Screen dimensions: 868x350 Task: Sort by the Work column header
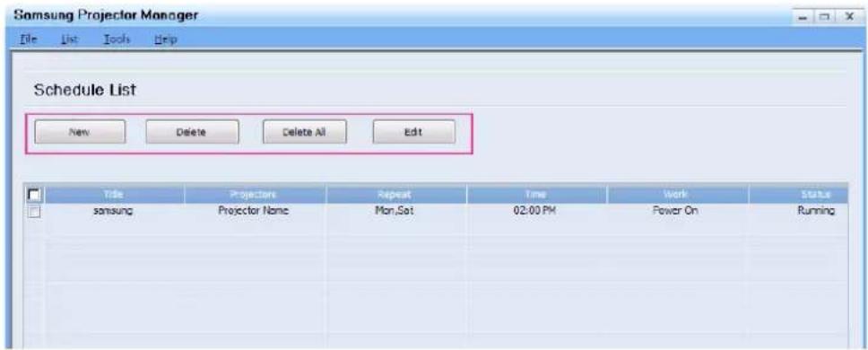(678, 195)
